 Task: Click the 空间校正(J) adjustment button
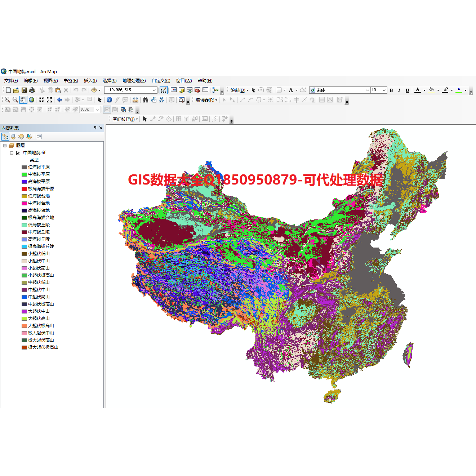(x=124, y=119)
